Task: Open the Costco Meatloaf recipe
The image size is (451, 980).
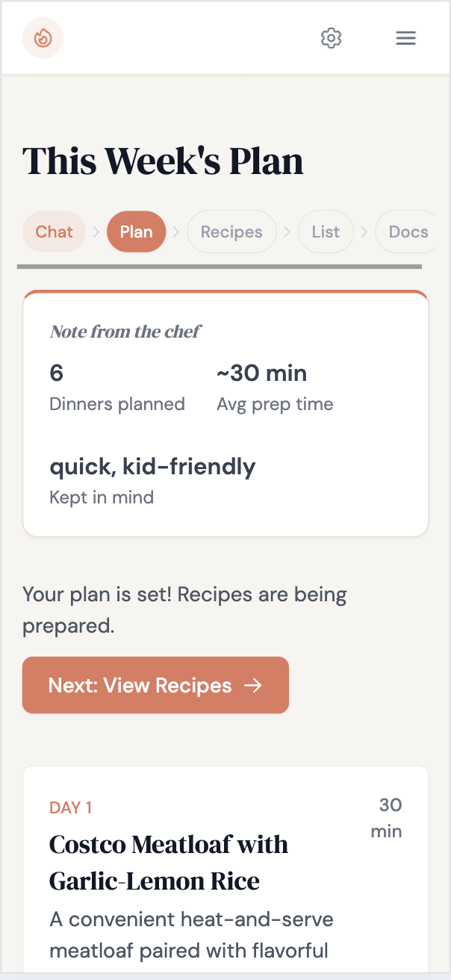Action: (169, 863)
